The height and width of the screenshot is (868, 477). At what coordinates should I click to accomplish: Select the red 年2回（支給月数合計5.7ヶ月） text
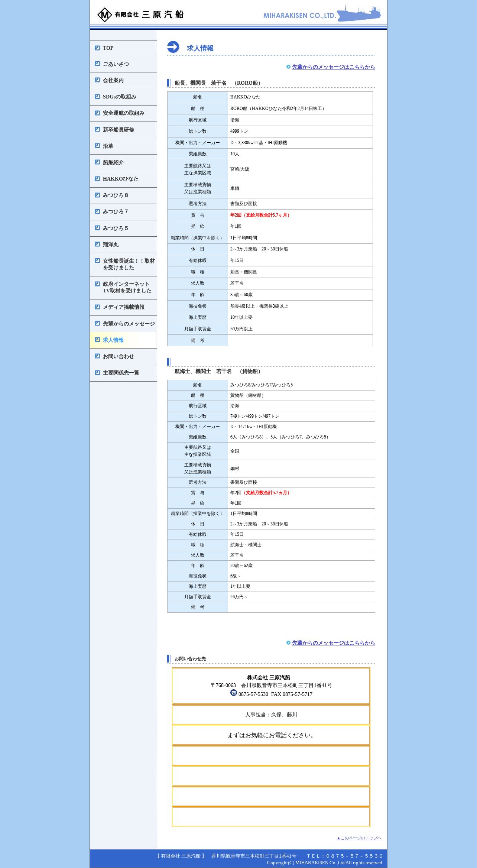click(260, 215)
